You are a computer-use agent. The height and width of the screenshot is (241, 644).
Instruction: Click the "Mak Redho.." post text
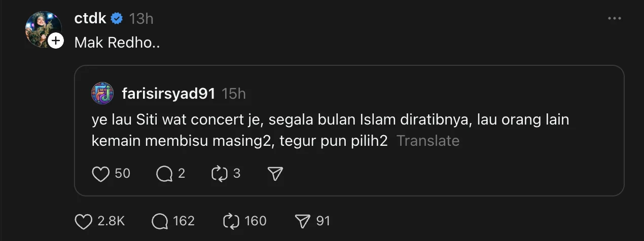click(117, 43)
